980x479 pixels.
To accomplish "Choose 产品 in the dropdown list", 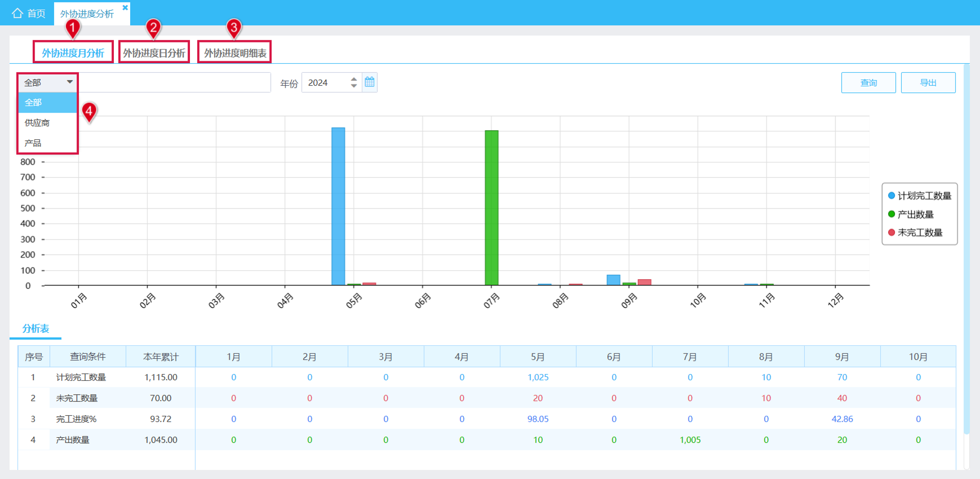I will pos(47,143).
